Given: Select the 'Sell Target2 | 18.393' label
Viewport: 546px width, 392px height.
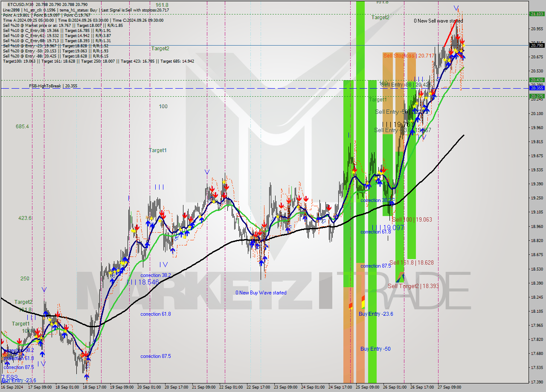Looking at the screenshot, I should pos(413,286).
